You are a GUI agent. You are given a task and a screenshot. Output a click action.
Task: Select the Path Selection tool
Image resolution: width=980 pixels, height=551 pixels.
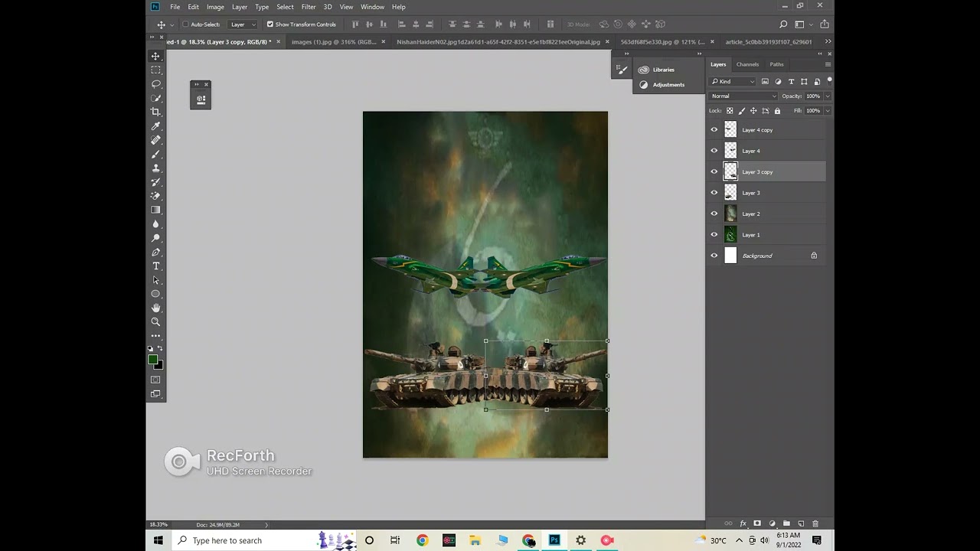pos(155,280)
